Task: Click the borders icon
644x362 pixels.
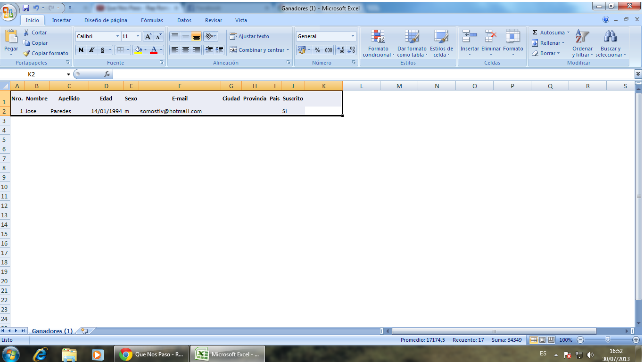Action: [120, 50]
